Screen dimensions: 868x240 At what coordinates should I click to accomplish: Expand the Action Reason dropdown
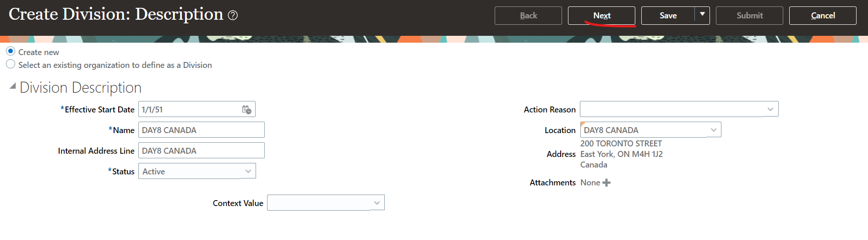pyautogui.click(x=770, y=109)
